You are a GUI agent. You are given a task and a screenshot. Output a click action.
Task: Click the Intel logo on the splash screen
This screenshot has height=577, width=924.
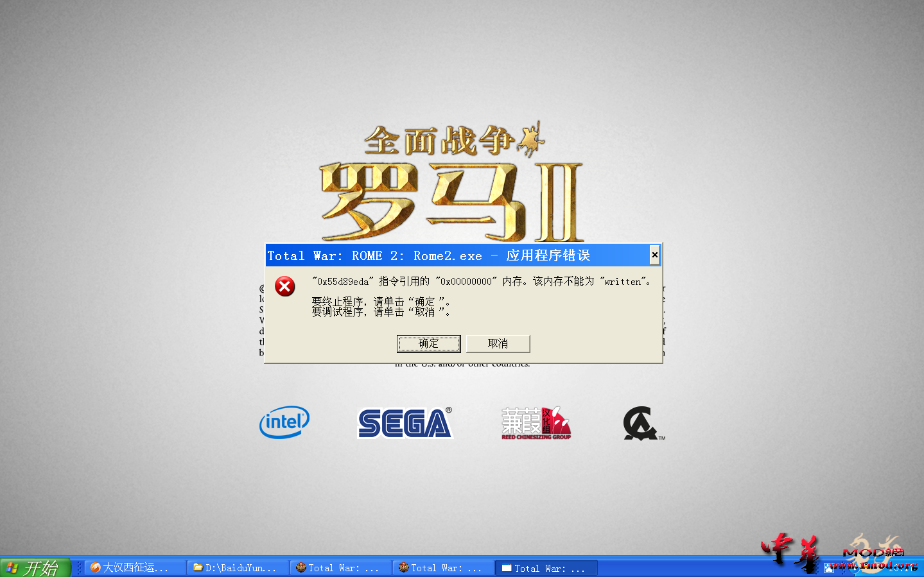[284, 422]
